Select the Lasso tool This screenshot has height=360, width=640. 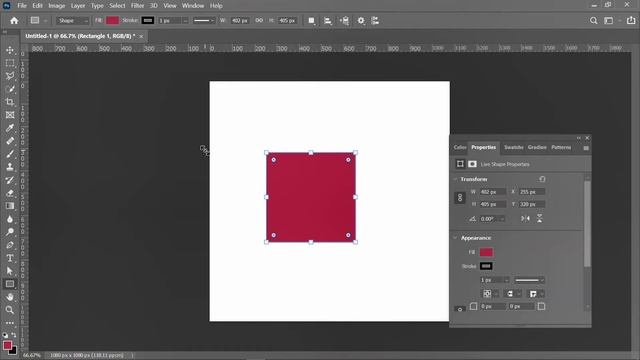point(10,76)
